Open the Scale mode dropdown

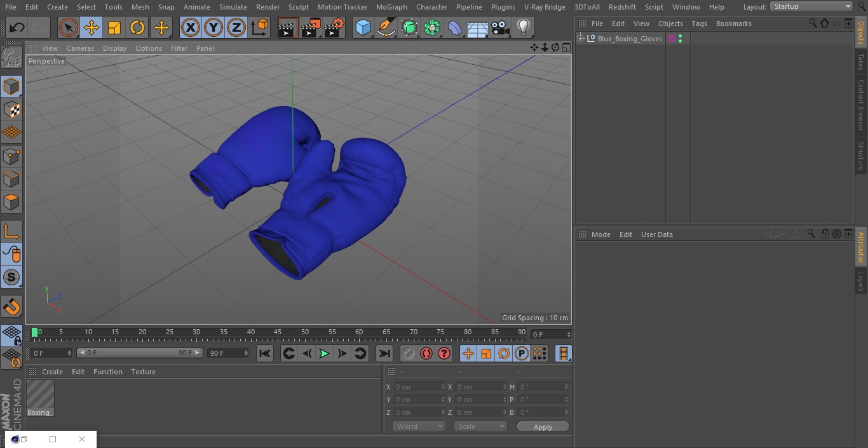tap(480, 426)
